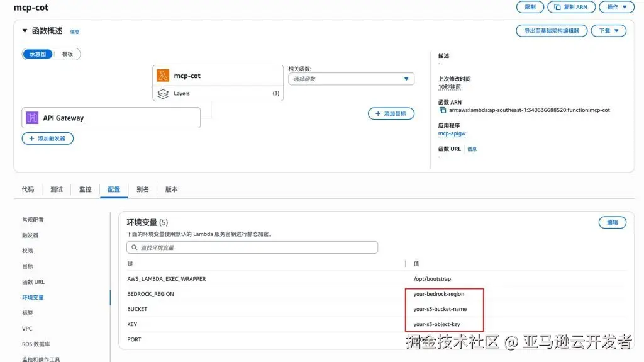The image size is (644, 362).
Task: Select 标签 in the config sidebar
Action: (x=28, y=313)
